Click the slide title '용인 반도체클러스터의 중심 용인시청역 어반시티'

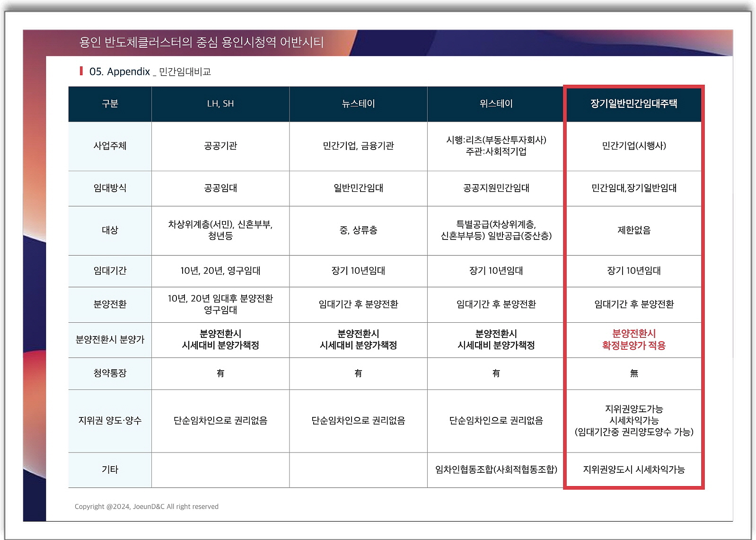201,43
